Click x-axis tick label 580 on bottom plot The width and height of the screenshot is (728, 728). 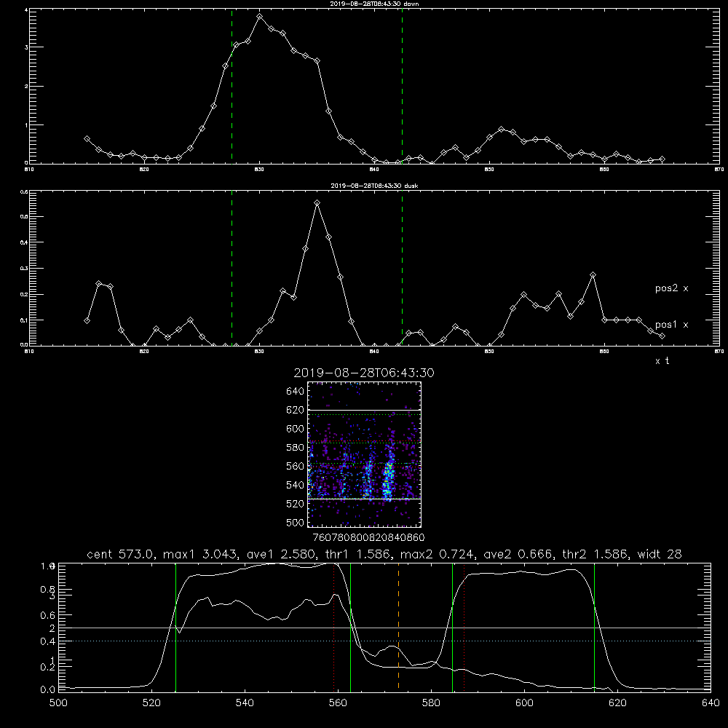(431, 703)
